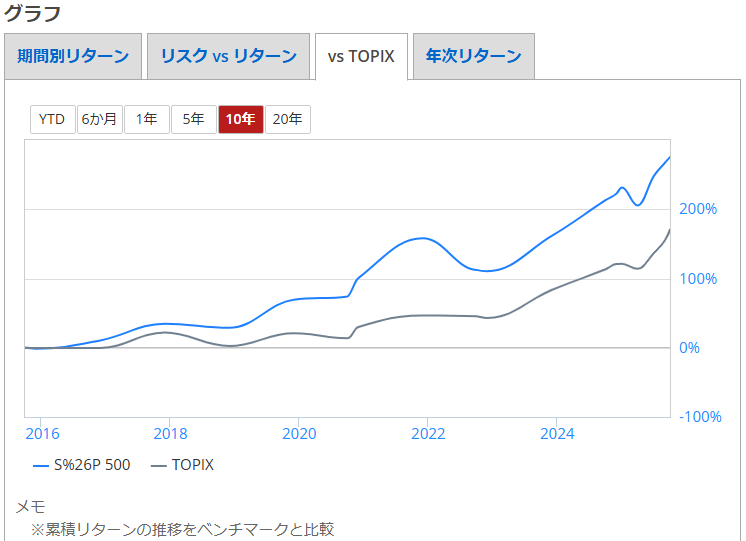
Task: Open the リスク vs リターン tab
Action: click(x=229, y=56)
